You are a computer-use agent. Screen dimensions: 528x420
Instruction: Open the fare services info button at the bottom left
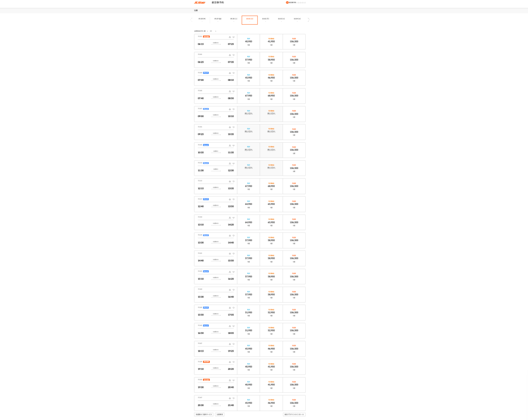click(x=204, y=415)
